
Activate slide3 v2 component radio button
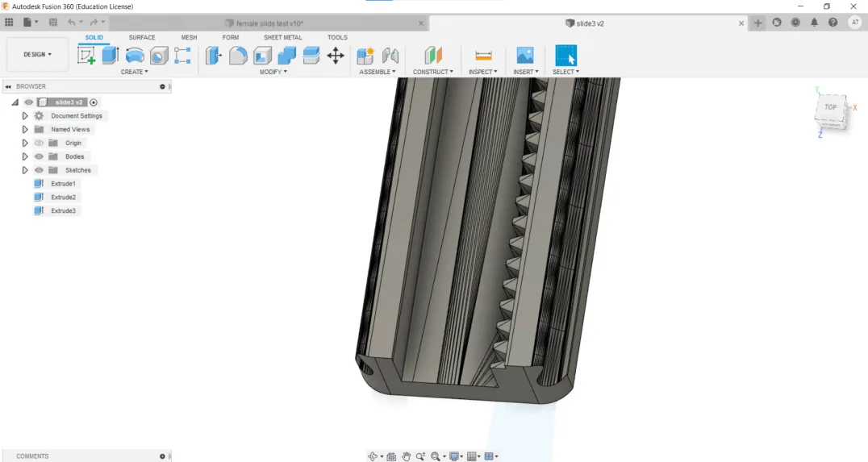(94, 102)
